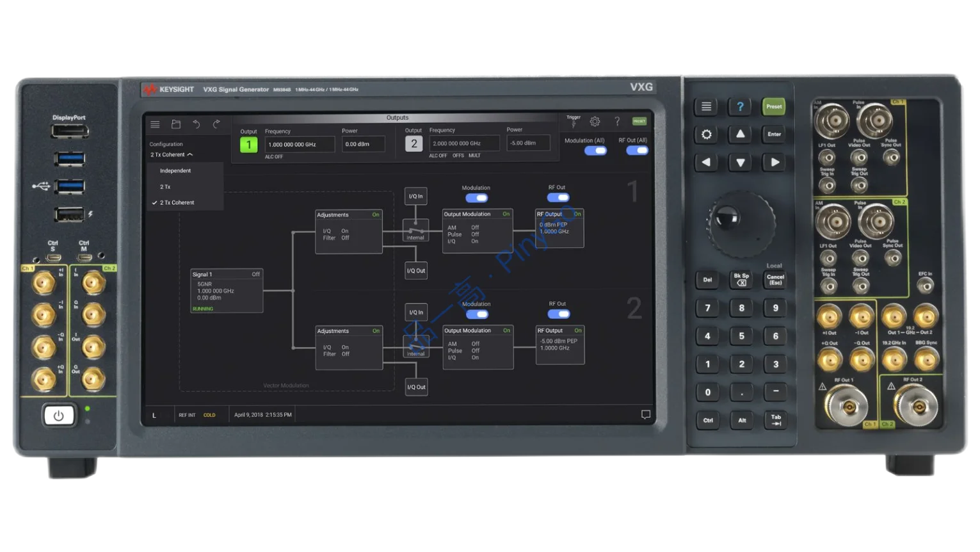Push the power button on front panel
The width and height of the screenshot is (980, 552).
pyautogui.click(x=58, y=416)
